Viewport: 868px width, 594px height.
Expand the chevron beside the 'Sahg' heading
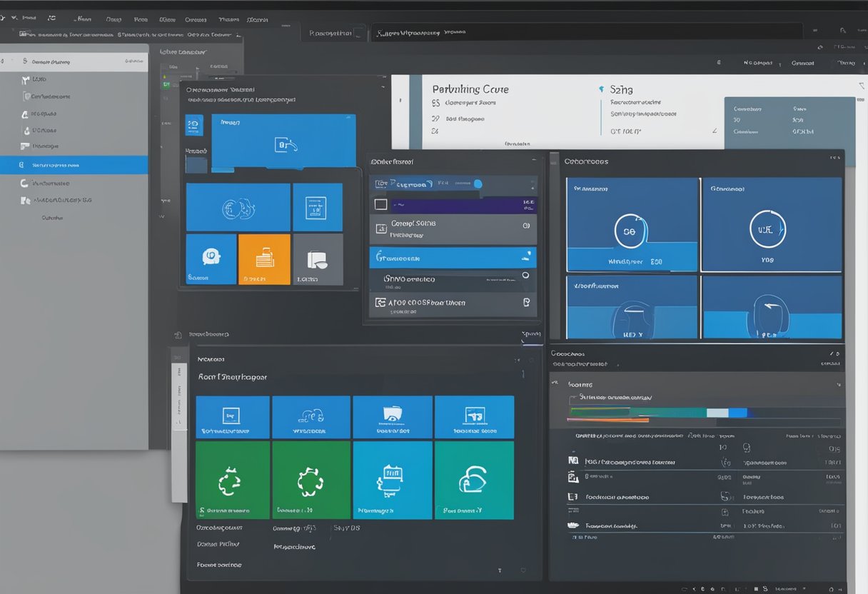(x=602, y=90)
